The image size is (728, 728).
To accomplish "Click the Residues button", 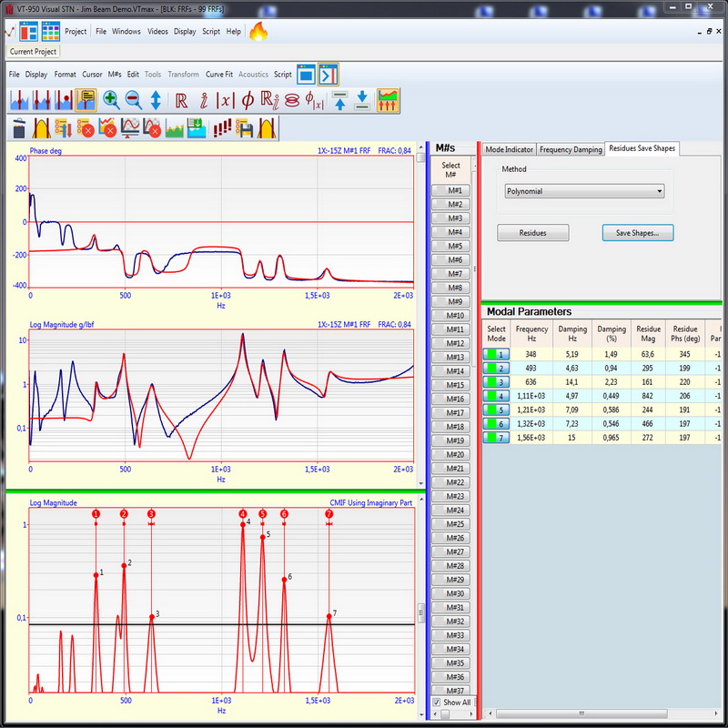I will click(x=532, y=233).
